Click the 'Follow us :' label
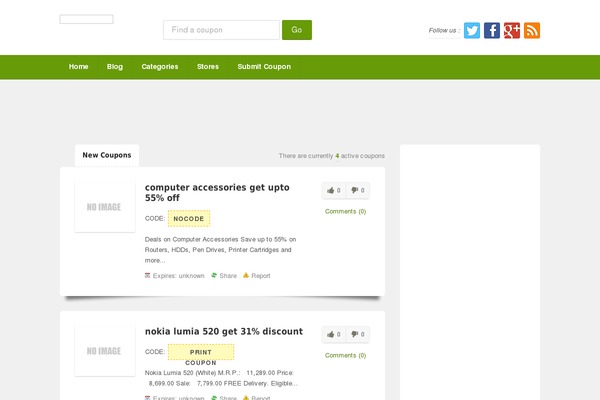 (x=444, y=30)
